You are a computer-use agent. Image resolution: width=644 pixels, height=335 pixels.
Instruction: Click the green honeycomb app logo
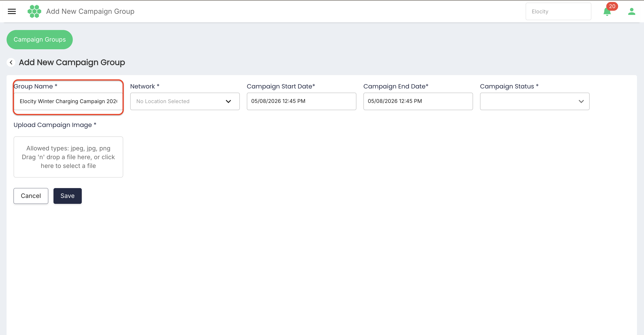pyautogui.click(x=34, y=11)
